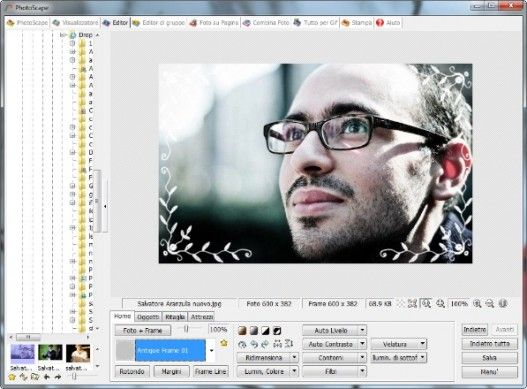Click the crosshair icon after 68.9 KB
Screen dimensions: 527x389
tap(401, 304)
